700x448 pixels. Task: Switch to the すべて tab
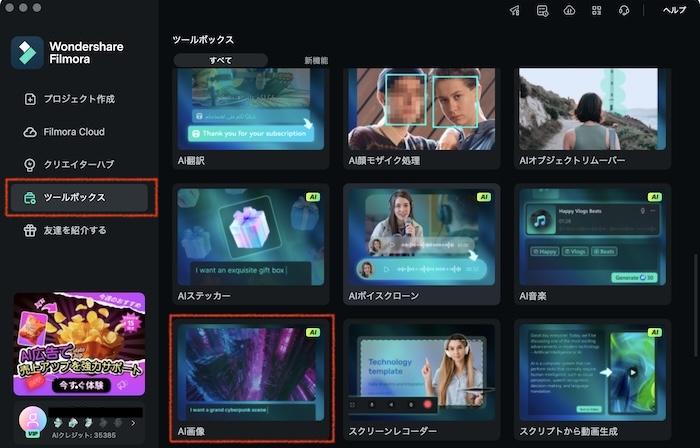(x=221, y=60)
